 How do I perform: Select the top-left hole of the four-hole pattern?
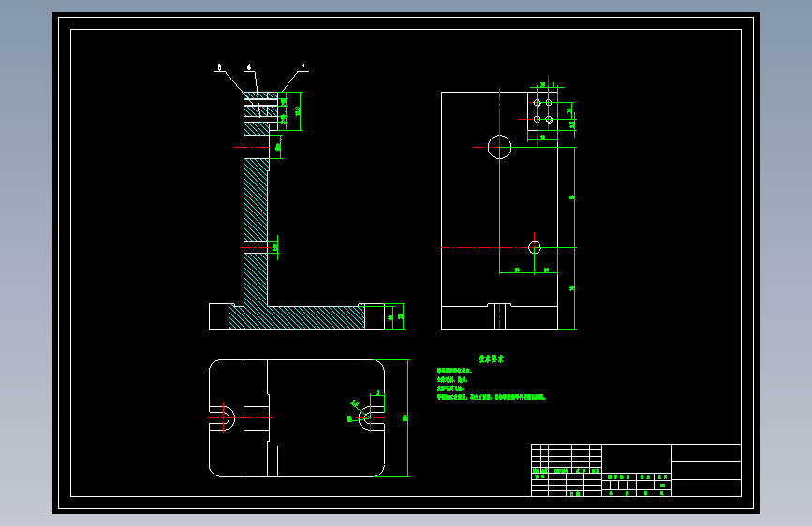537,103
